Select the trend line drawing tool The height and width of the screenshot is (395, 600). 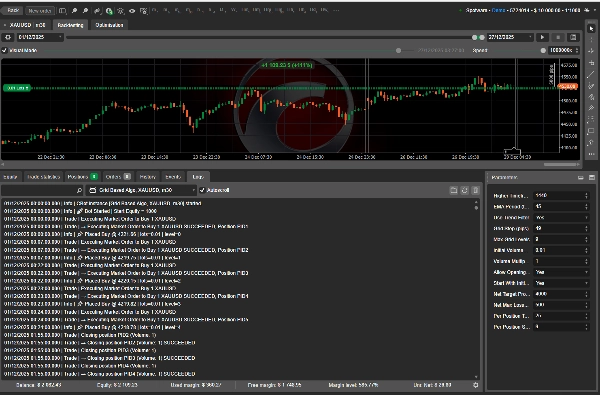click(592, 74)
